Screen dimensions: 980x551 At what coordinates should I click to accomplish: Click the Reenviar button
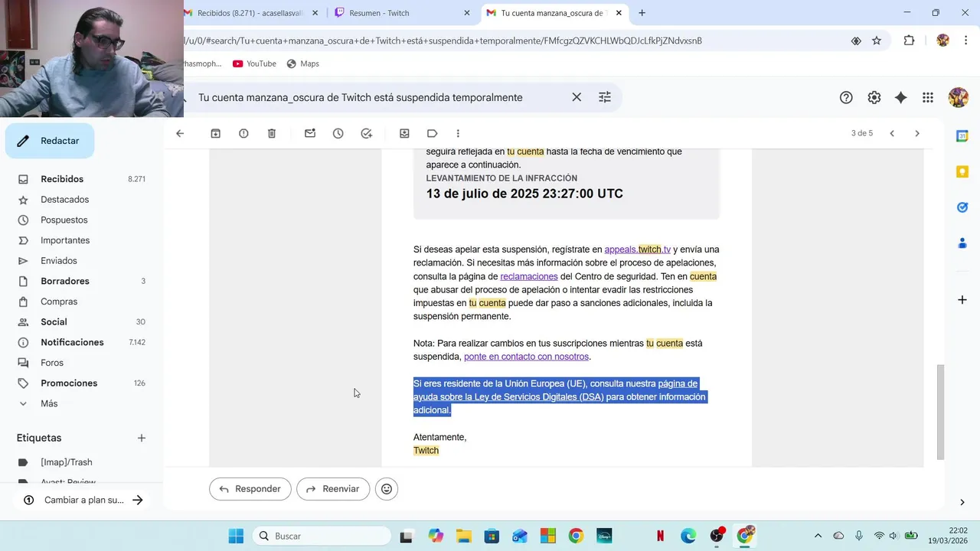(x=333, y=489)
